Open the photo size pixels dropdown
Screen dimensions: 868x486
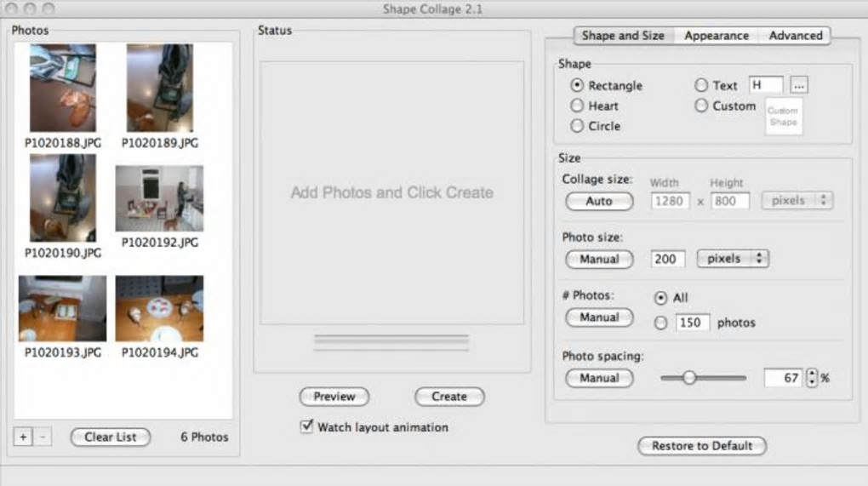[x=733, y=259]
